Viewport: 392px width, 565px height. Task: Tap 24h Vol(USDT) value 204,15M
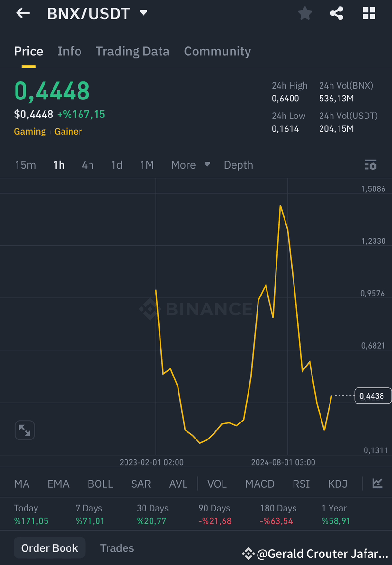(337, 129)
